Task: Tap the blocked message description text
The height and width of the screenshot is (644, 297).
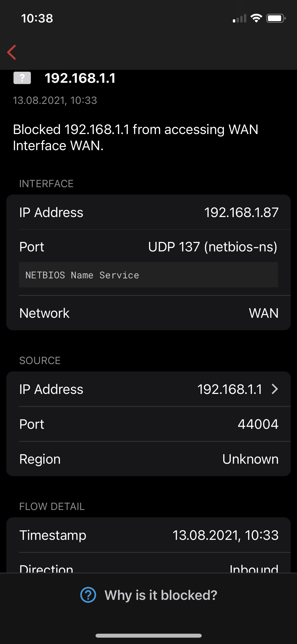Action: click(136, 137)
